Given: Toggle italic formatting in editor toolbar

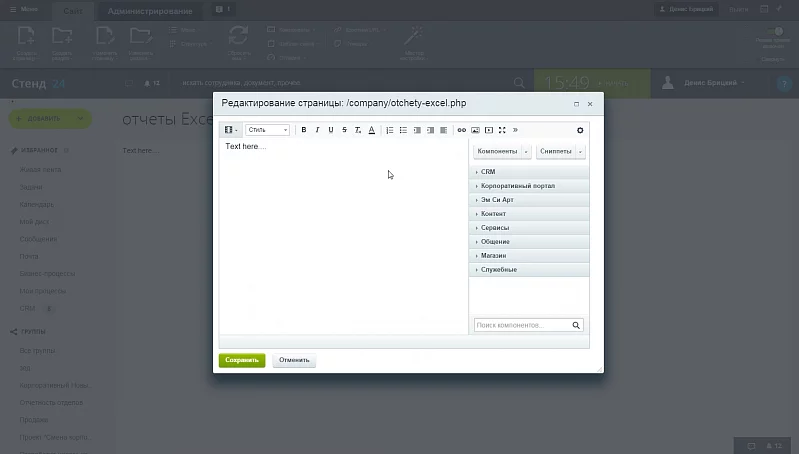Looking at the screenshot, I should tap(317, 130).
